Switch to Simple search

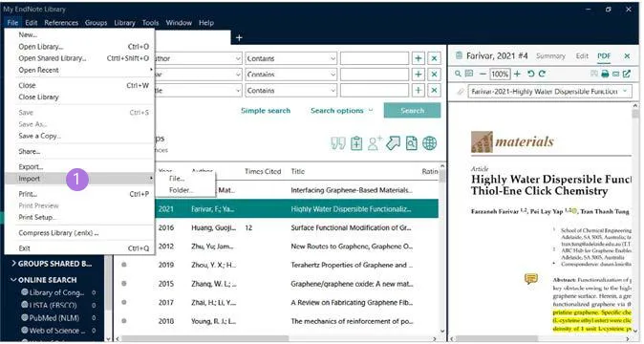coord(266,111)
